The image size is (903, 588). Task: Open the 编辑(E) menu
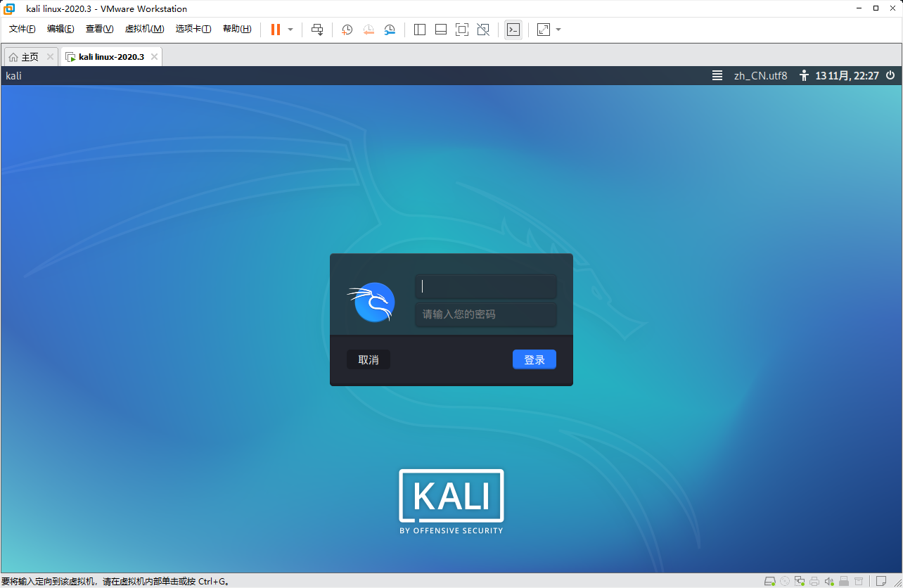pos(60,29)
